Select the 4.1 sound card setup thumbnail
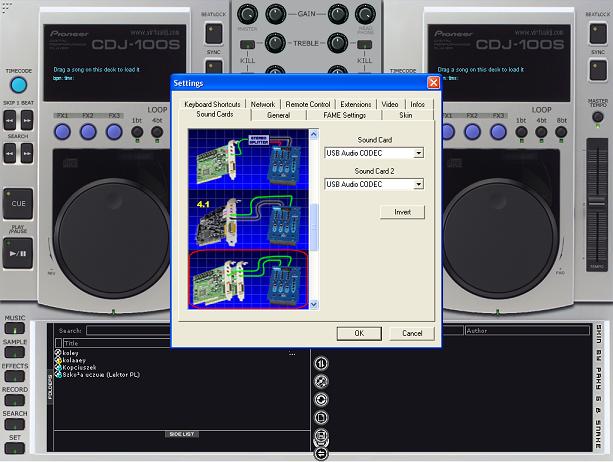 249,219
